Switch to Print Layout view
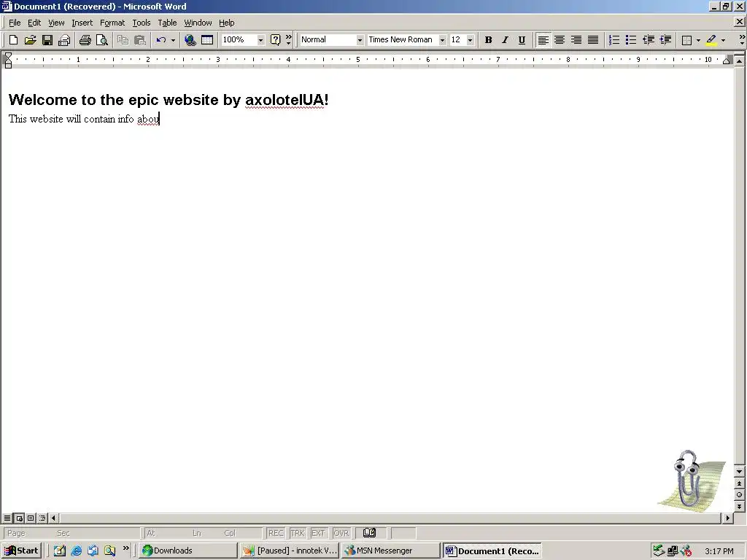The width and height of the screenshot is (747, 560). coord(31,518)
